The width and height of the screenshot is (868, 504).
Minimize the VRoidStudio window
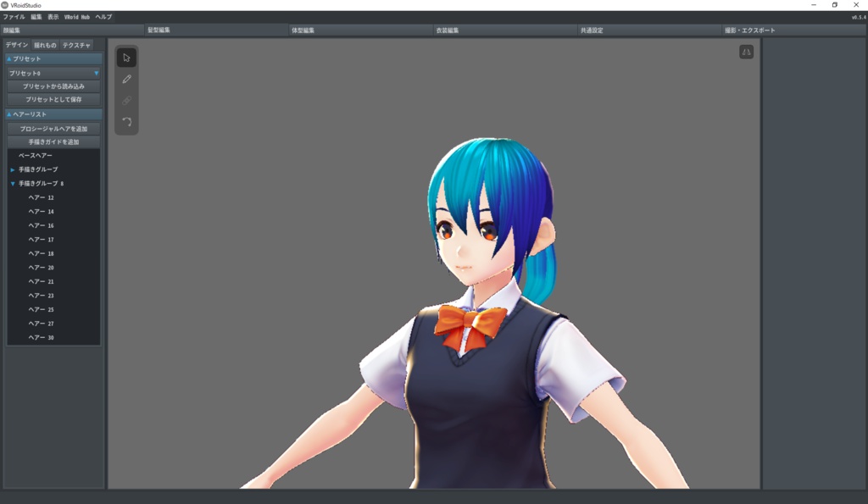[814, 5]
